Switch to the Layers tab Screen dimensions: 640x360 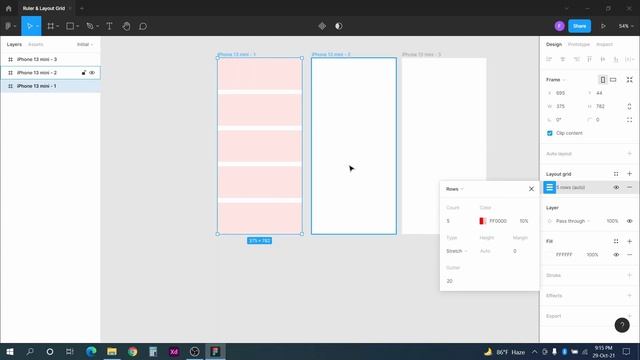click(x=14, y=44)
